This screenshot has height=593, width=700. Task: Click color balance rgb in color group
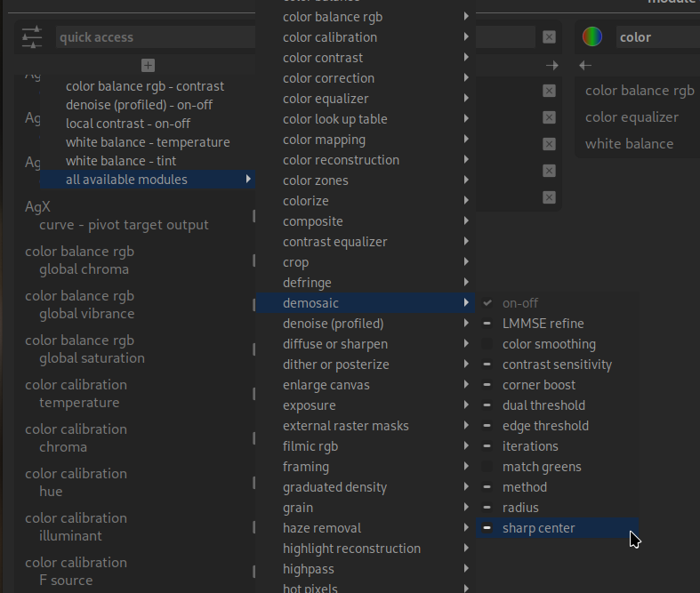[639, 91]
